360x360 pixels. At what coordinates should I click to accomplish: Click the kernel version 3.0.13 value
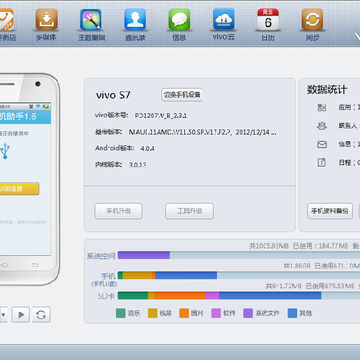tap(138, 165)
